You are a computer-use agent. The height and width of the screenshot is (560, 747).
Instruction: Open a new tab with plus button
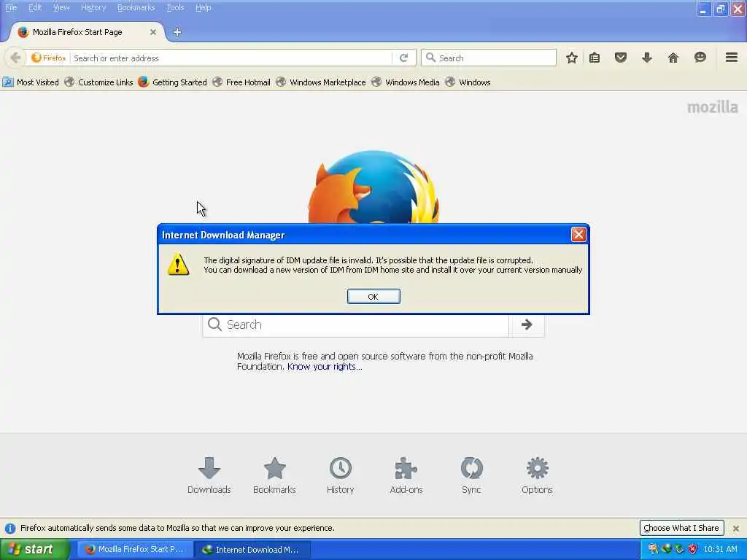click(177, 32)
